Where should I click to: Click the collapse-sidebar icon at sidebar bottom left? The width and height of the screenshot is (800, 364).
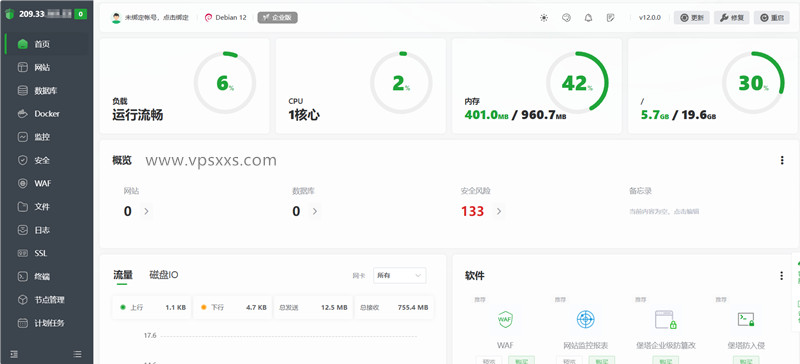pyautogui.click(x=14, y=354)
